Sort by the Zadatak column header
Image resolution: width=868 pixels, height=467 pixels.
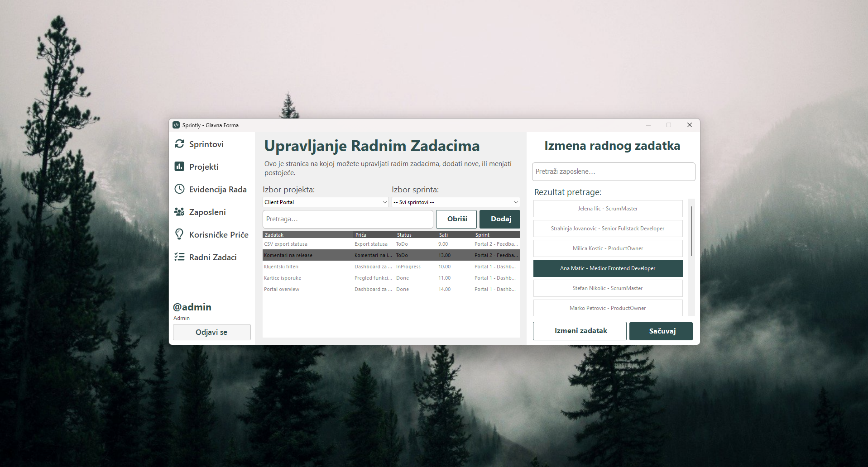308,235
